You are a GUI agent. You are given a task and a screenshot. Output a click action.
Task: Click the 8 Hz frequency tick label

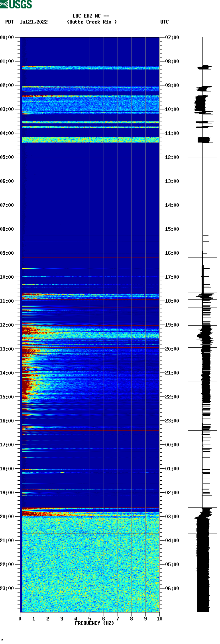click(132, 619)
